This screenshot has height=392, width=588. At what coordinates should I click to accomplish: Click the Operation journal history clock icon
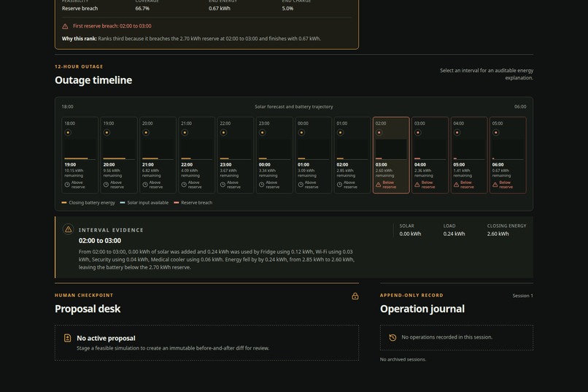click(x=392, y=337)
